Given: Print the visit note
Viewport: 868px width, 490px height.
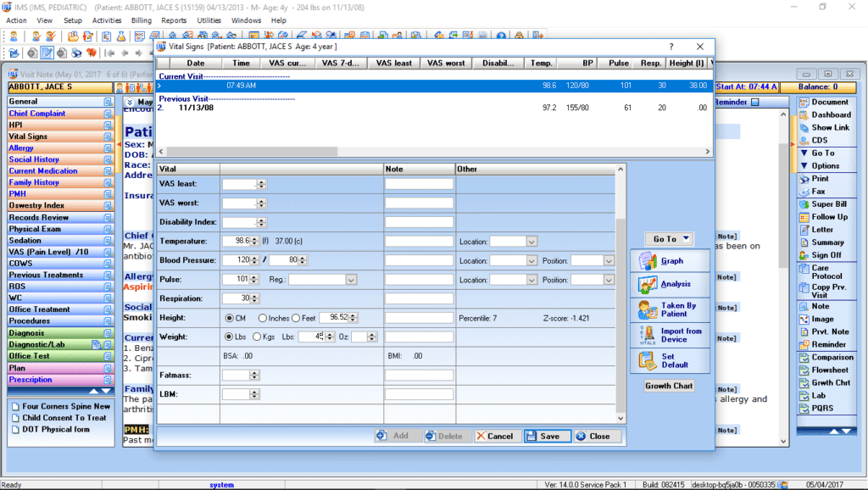Looking at the screenshot, I should [x=826, y=178].
